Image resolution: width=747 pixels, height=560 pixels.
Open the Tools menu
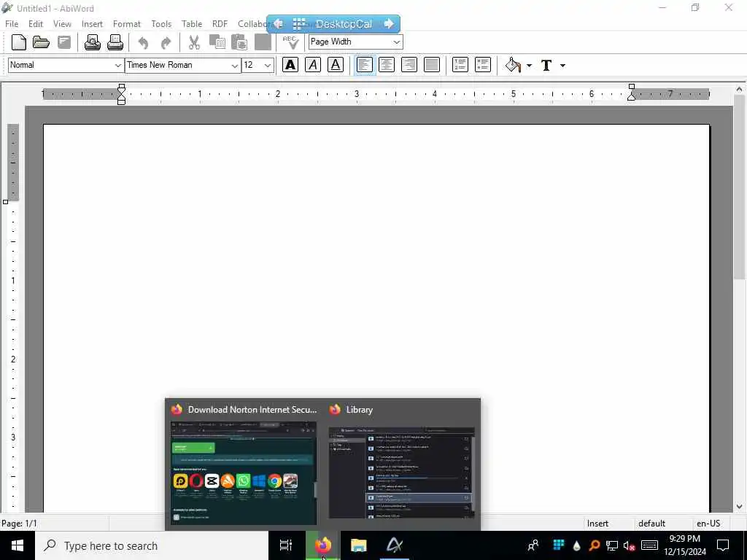coord(161,24)
